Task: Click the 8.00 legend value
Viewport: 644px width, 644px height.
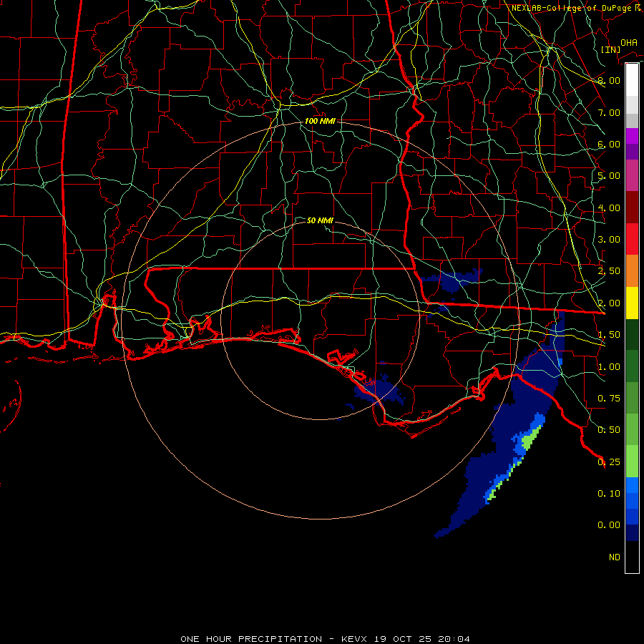Action: pyautogui.click(x=609, y=80)
